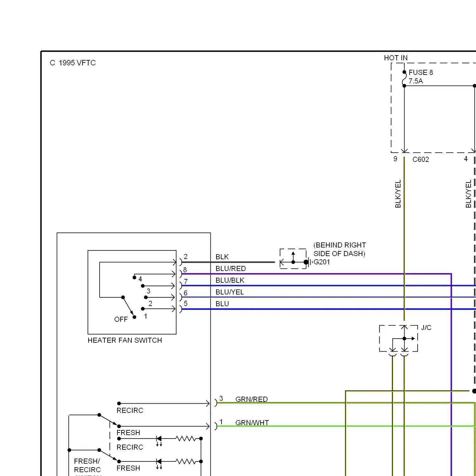Select the "7.5A" fuse rating text
Screen dimensions: 476x476
click(416, 81)
